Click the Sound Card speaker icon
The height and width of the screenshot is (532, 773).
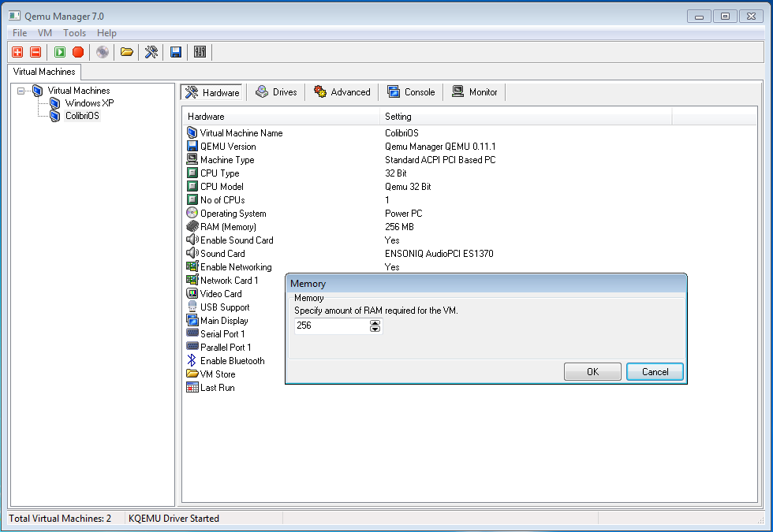[192, 253]
